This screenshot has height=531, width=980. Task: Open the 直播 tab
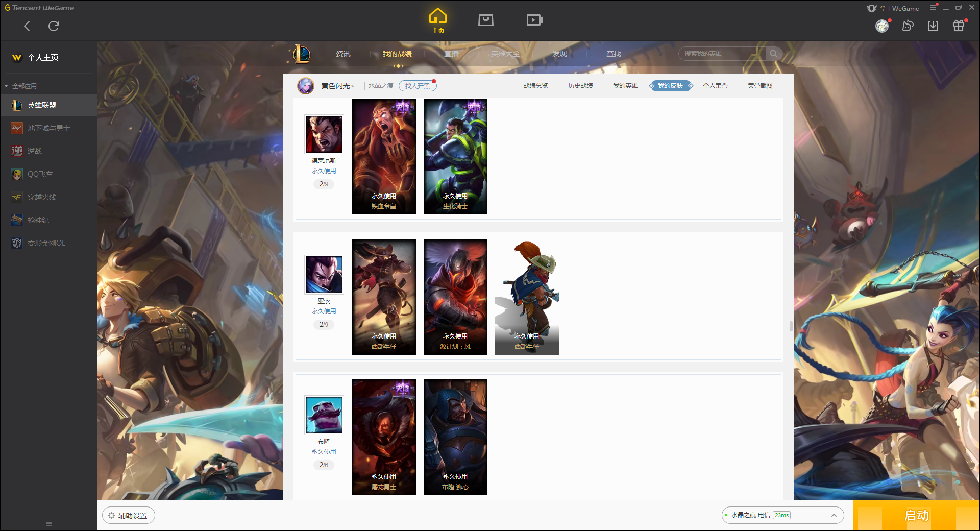coord(451,54)
